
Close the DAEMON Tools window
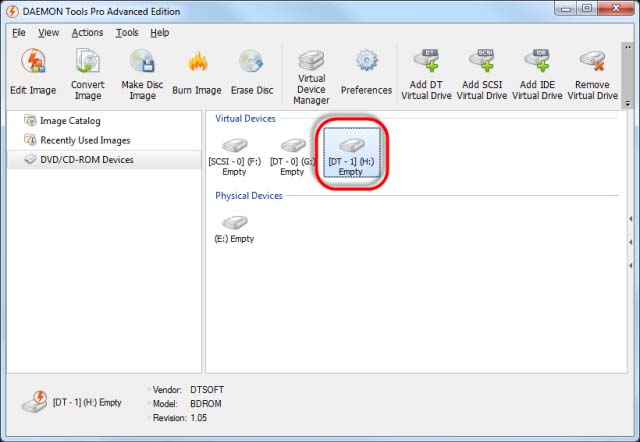pyautogui.click(x=616, y=8)
